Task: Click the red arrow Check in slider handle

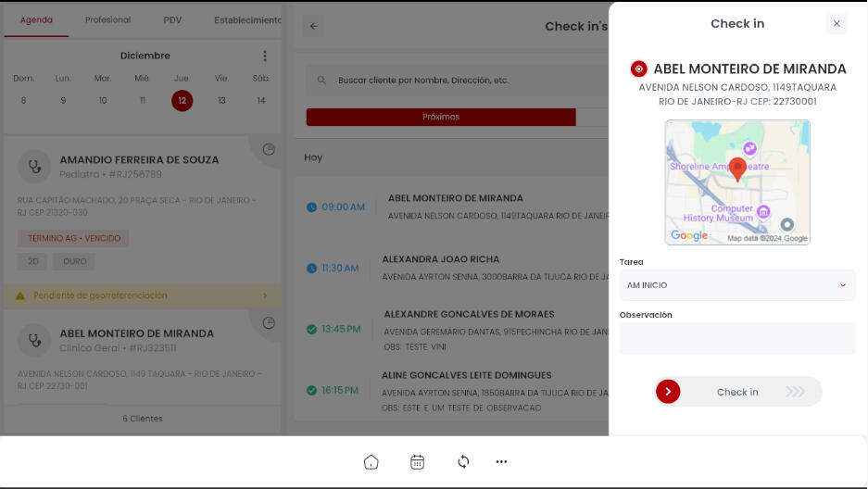Action: (x=668, y=392)
